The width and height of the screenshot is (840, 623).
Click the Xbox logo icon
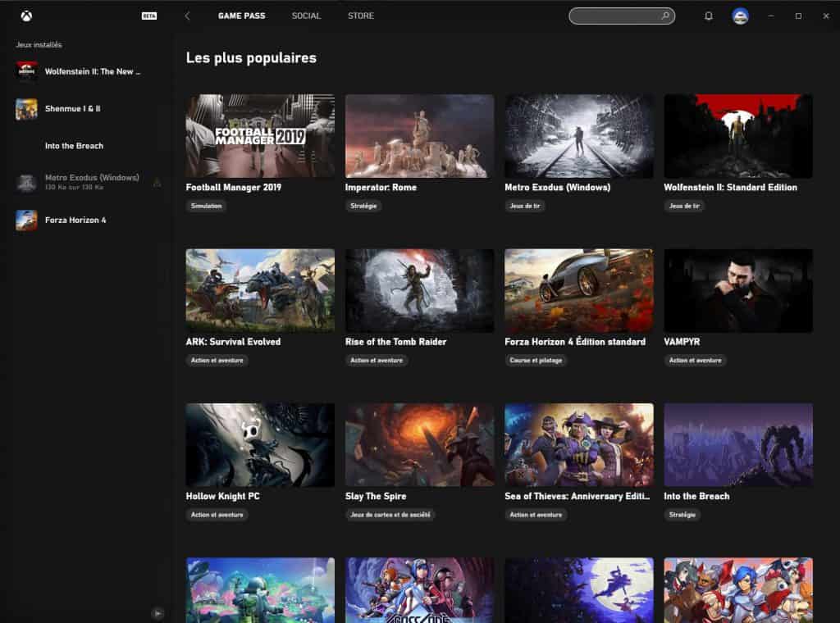26,16
